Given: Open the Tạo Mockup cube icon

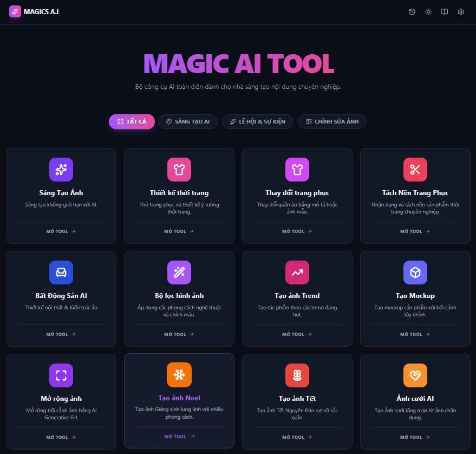Looking at the screenshot, I should pos(415,273).
